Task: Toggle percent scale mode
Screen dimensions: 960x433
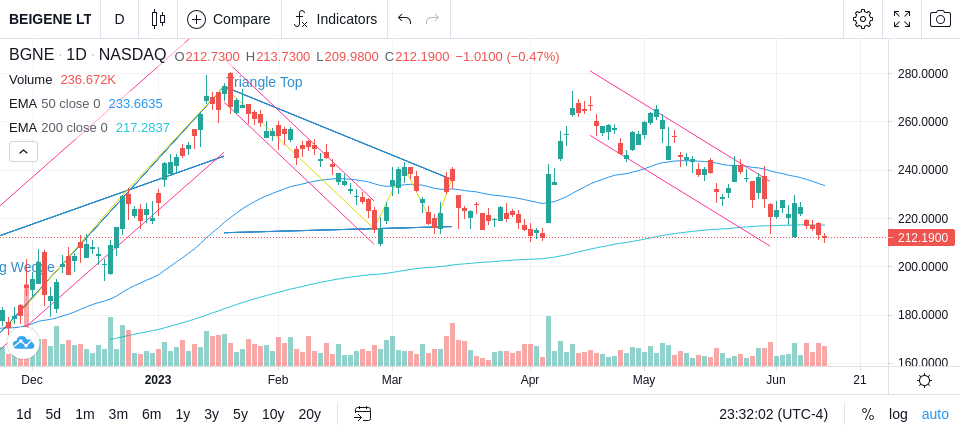Action: pos(868,415)
